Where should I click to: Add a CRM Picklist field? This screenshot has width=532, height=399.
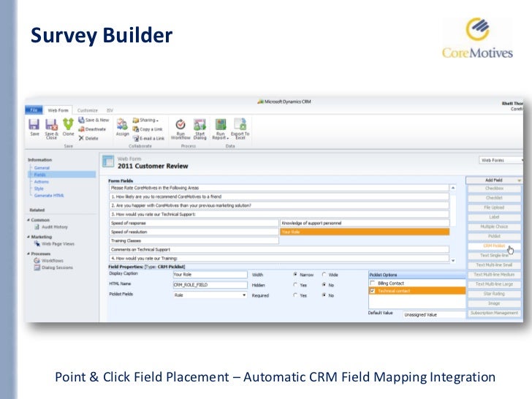coord(494,246)
